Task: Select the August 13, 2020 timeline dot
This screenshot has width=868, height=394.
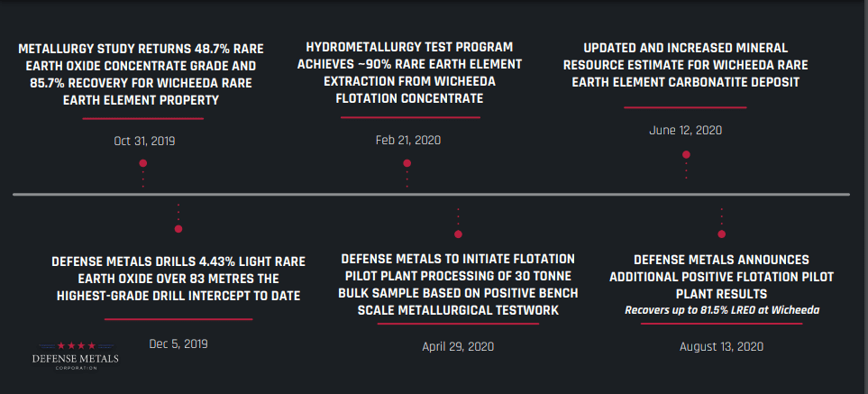Action: pos(721,234)
